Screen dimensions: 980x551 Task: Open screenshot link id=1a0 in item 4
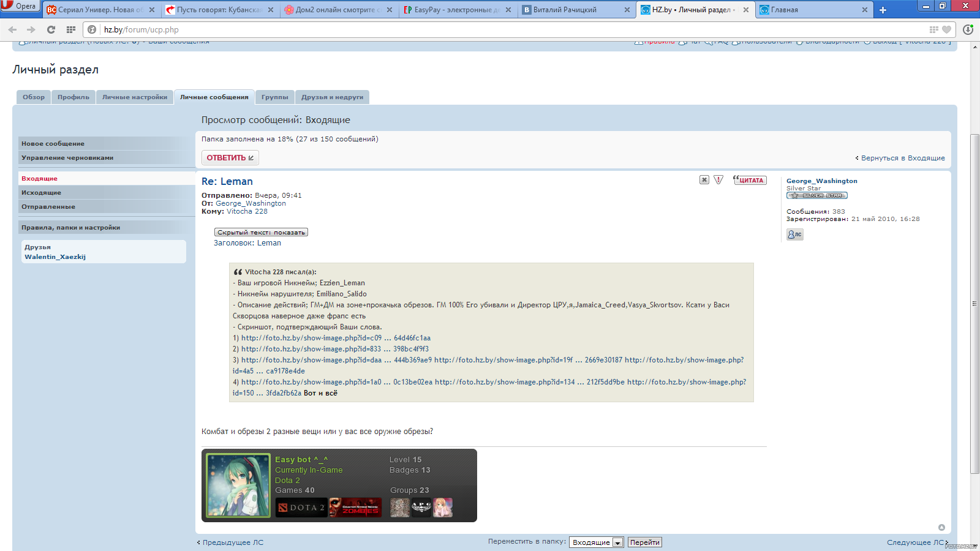click(x=337, y=382)
